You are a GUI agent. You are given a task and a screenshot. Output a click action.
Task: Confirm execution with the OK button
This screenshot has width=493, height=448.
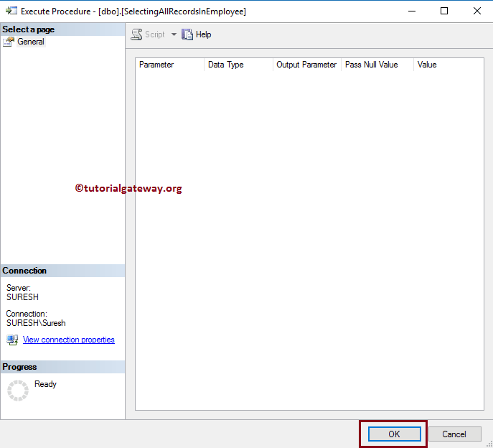point(394,434)
